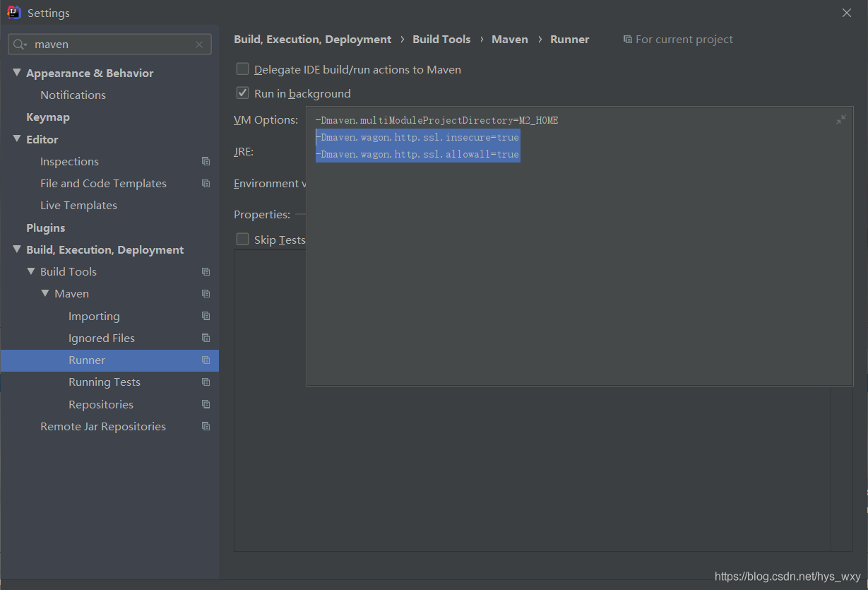Open Maven Running Tests settings
The width and height of the screenshot is (868, 590).
click(105, 382)
